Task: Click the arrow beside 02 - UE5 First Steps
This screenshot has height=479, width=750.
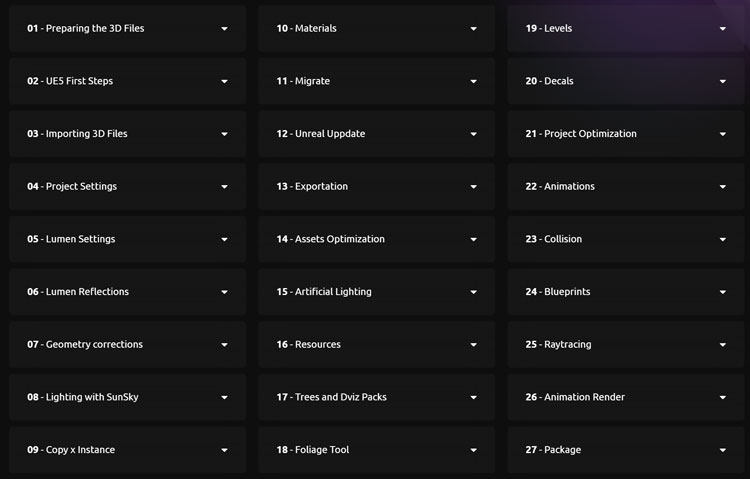Action: (x=224, y=82)
